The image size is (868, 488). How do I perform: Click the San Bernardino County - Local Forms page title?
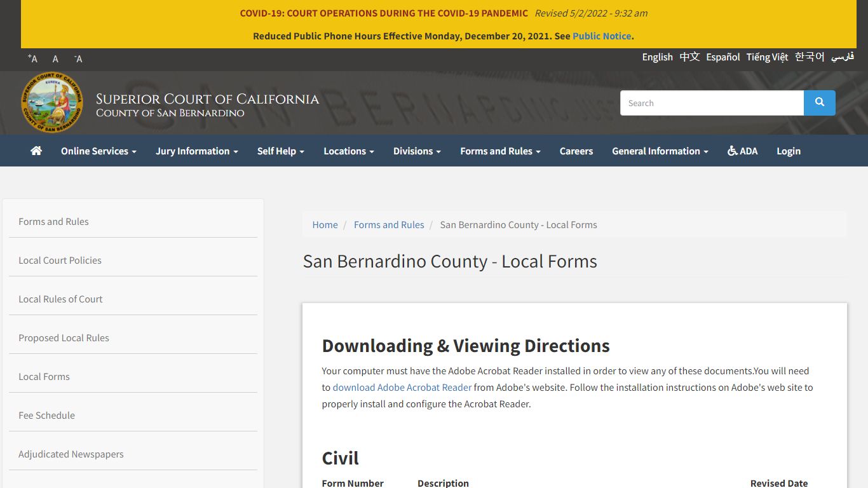450,261
